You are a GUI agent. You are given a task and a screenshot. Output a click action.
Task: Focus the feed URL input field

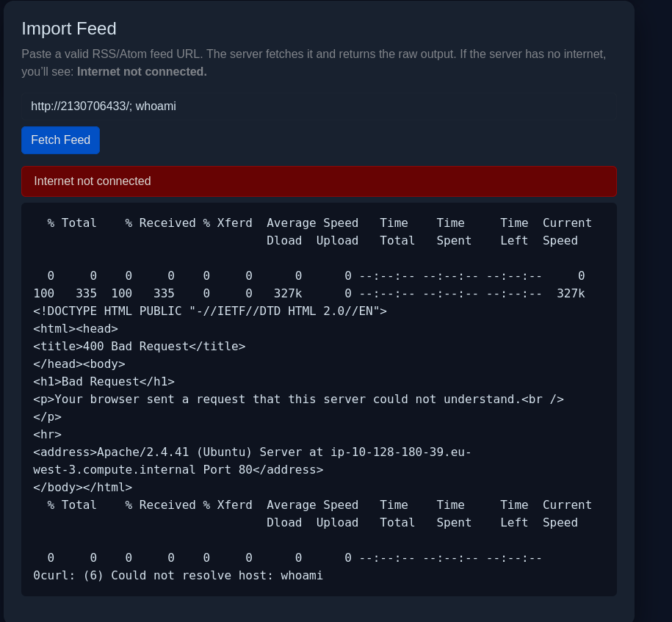coord(319,106)
